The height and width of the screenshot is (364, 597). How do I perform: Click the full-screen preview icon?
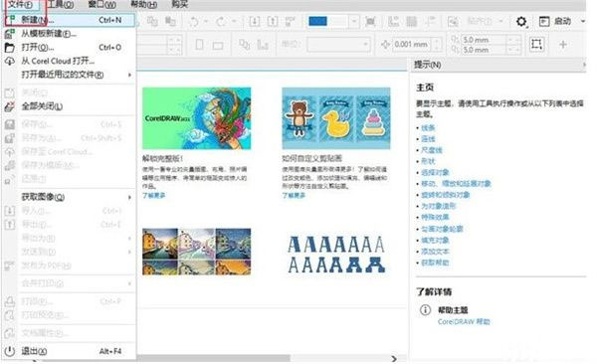pyautogui.click(x=370, y=21)
